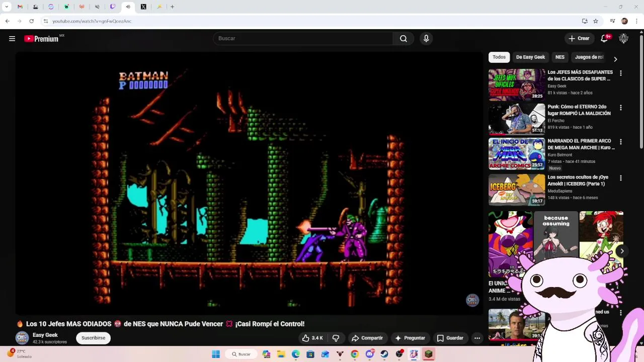Switch to the X tab
The height and width of the screenshot is (362, 644).
(x=143, y=7)
